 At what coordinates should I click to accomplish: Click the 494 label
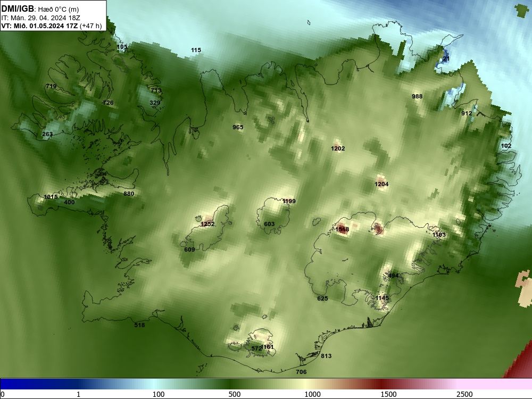393,276
